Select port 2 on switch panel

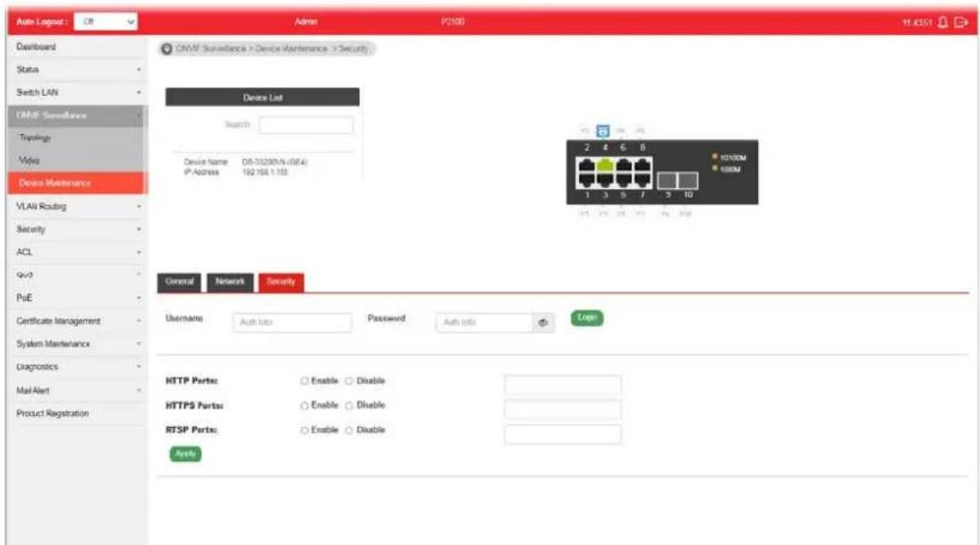pos(586,166)
